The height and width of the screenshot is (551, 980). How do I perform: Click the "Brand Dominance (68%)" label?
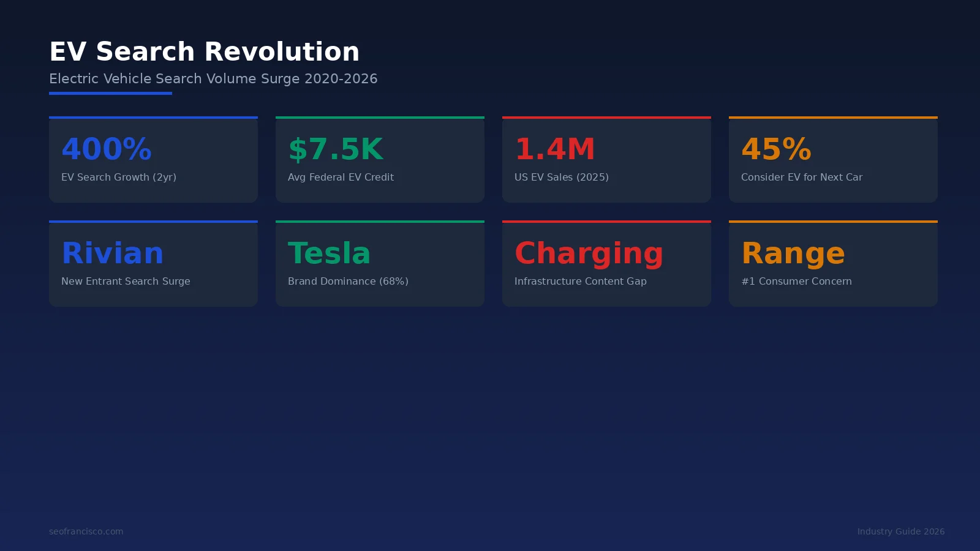click(x=347, y=281)
